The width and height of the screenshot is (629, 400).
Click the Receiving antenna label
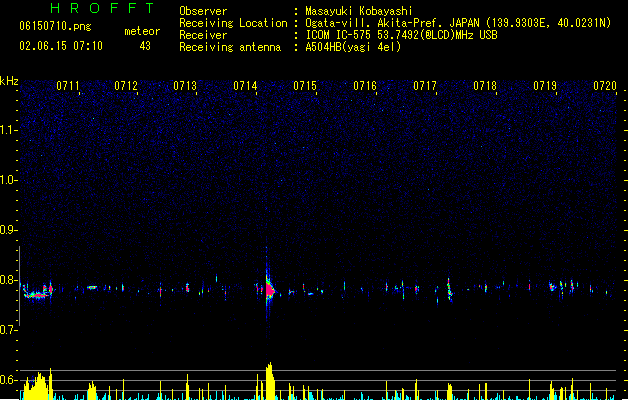click(230, 47)
